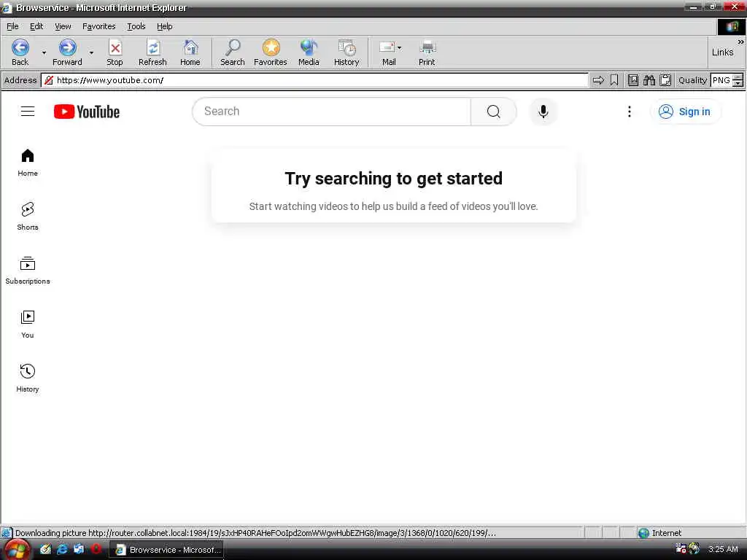Viewport: 747px width, 560px height.
Task: Open the Media toolbar panel
Action: click(309, 52)
